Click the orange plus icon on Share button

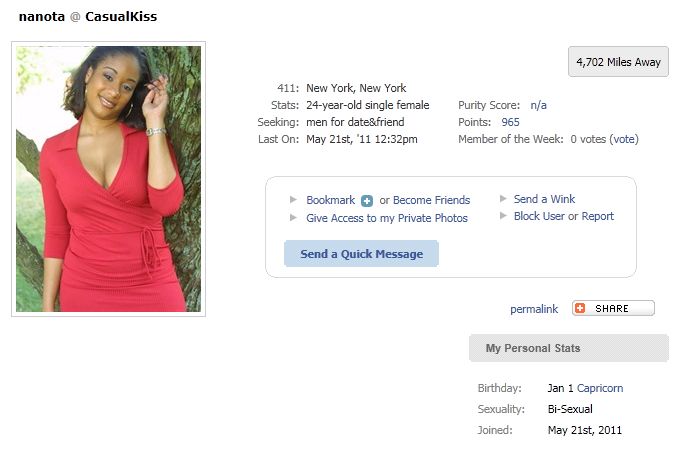(580, 308)
